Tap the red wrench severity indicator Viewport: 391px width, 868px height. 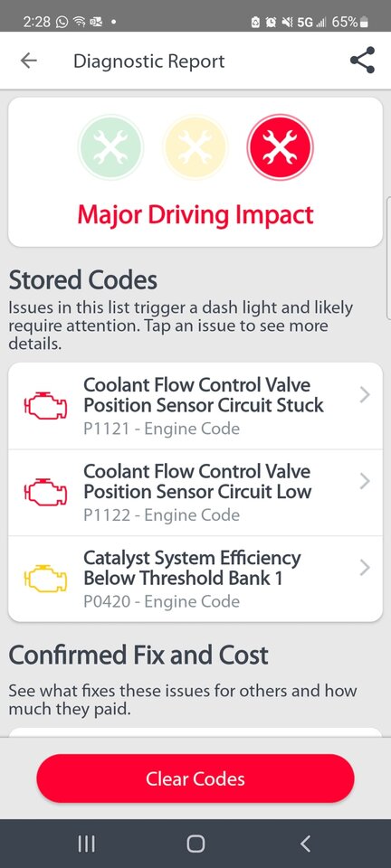point(280,147)
